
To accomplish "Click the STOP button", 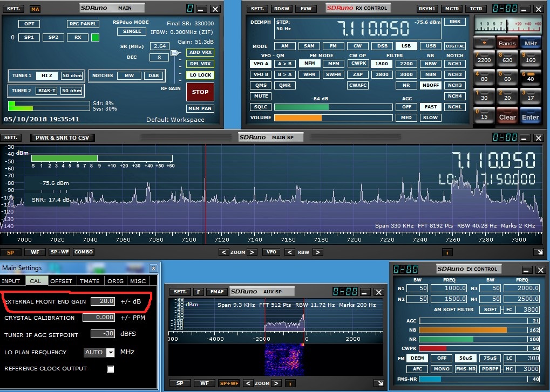I will (x=200, y=92).
